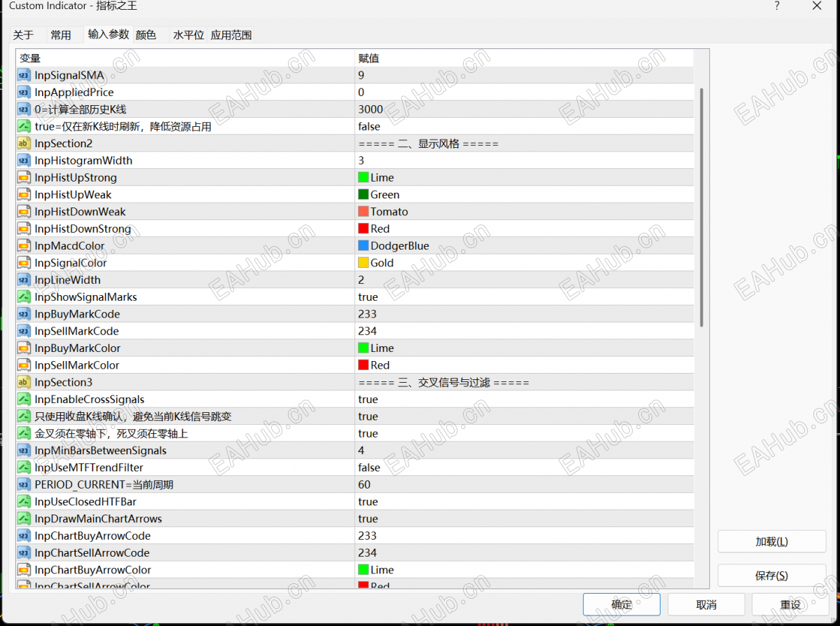The width and height of the screenshot is (840, 626).
Task: Click the bool icon beside InpEnableCrossSignals
Action: coord(24,400)
